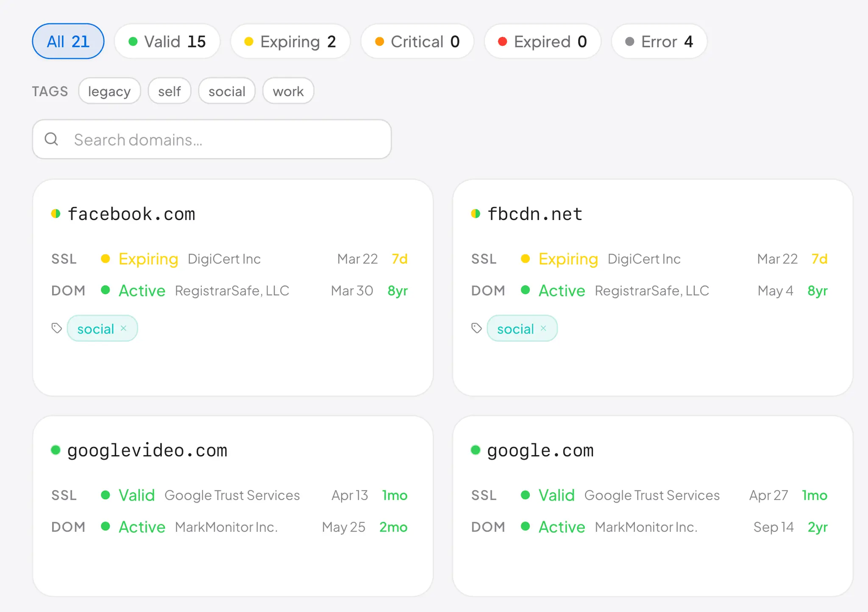
Task: Toggle the legacy tag filter
Action: [x=109, y=91]
